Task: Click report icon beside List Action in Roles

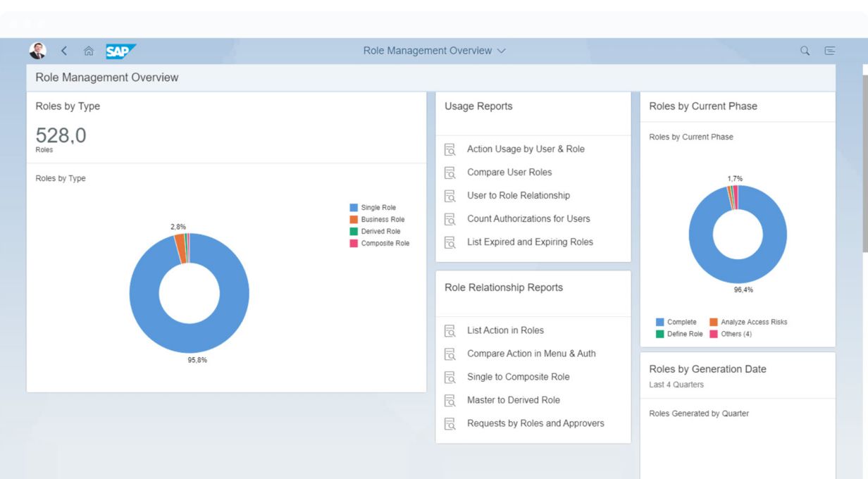Action: [x=450, y=330]
